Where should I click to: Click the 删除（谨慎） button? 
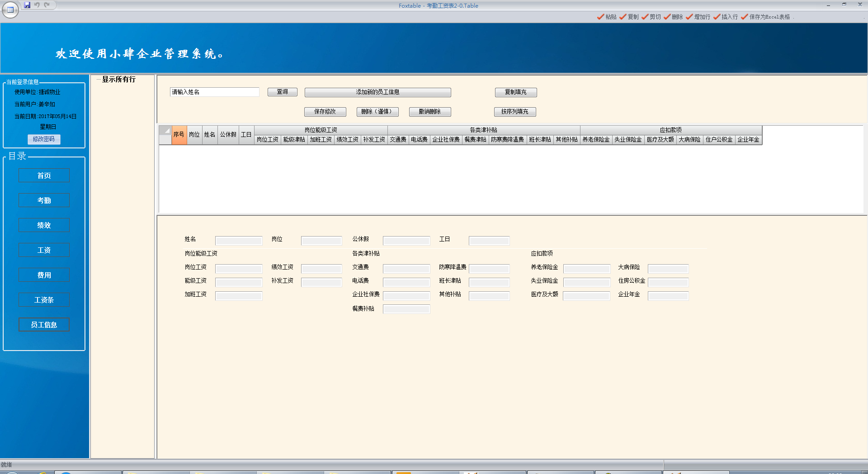[377, 112]
